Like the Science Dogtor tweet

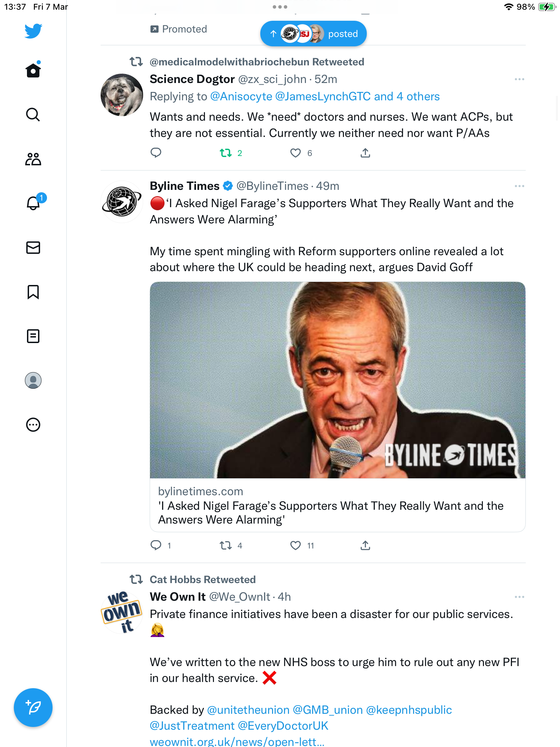(x=296, y=153)
